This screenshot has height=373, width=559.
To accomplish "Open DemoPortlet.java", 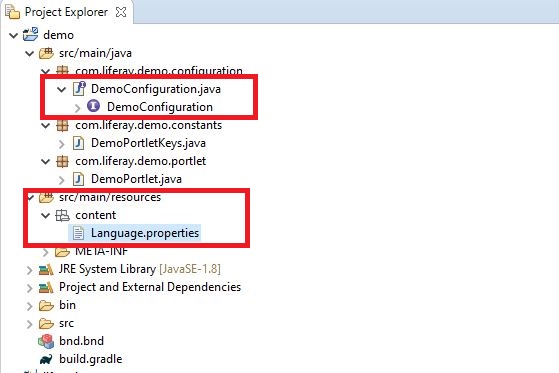I will coord(136,179).
